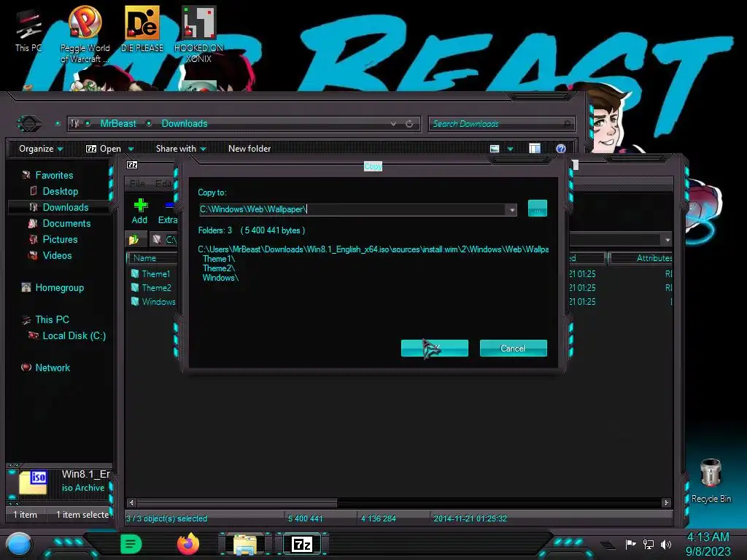Click the change view icon in Explorer

pyautogui.click(x=495, y=149)
